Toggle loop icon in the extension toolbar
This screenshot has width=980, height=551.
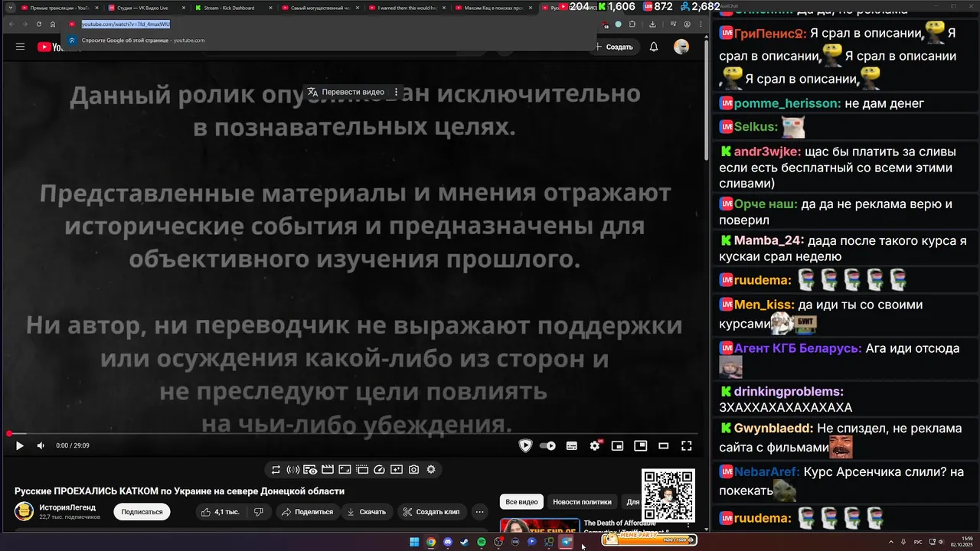click(x=276, y=469)
